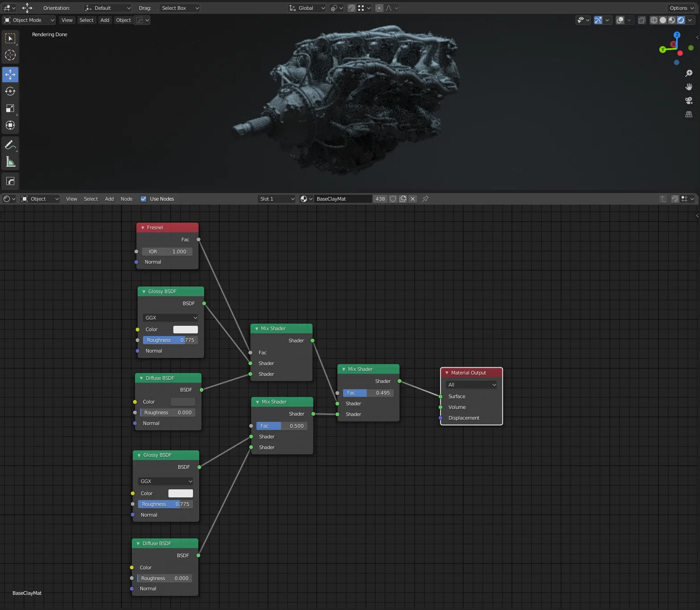Image resolution: width=700 pixels, height=610 pixels.
Task: Collapse the Fresnel node
Action: tap(143, 228)
